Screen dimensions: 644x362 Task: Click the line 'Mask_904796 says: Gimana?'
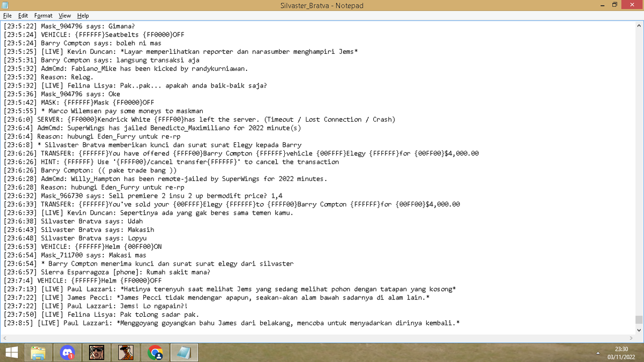pyautogui.click(x=69, y=26)
